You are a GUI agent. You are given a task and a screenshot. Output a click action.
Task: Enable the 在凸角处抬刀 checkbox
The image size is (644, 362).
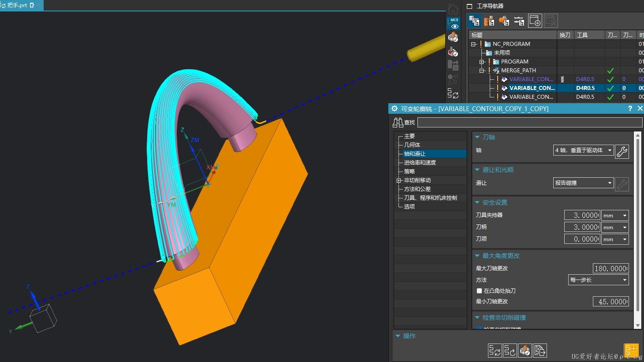pos(479,291)
